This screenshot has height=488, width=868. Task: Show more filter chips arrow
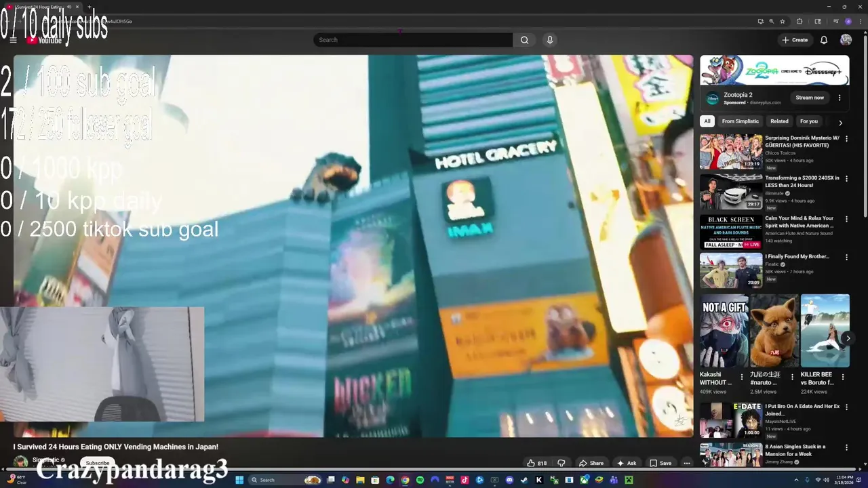(840, 123)
